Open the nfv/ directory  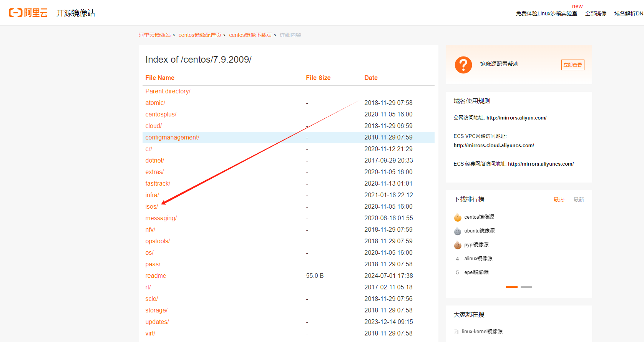[150, 229]
